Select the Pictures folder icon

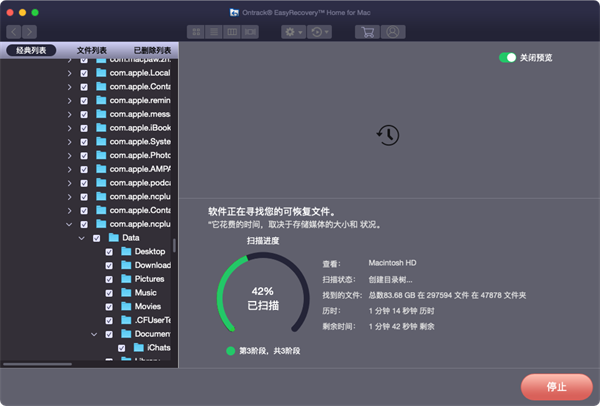[x=126, y=279]
